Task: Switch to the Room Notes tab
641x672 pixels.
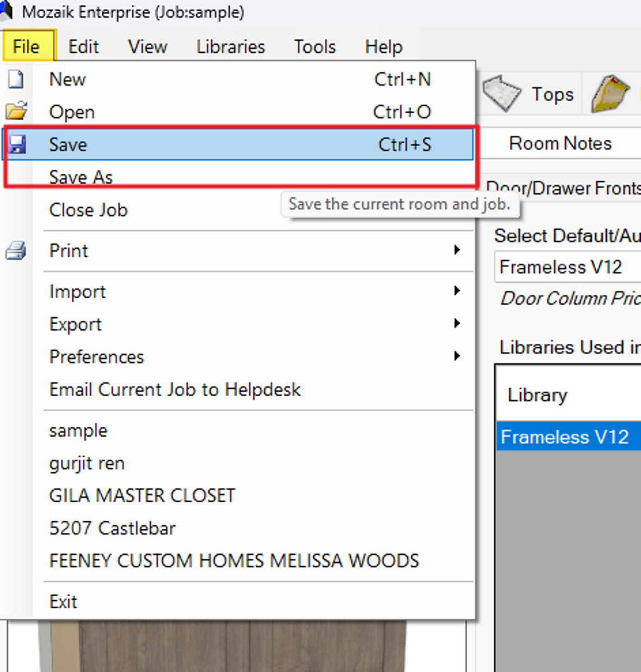Action: [560, 144]
